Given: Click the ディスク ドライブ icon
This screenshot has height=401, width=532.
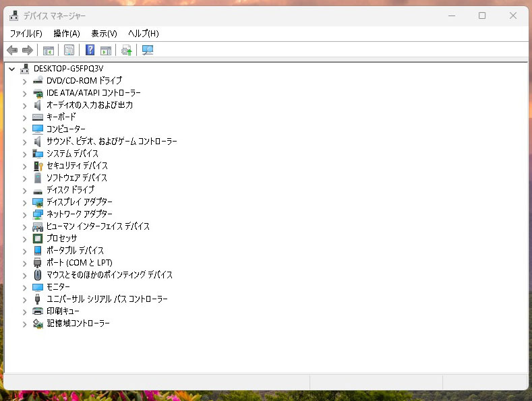Looking at the screenshot, I should click(38, 191).
